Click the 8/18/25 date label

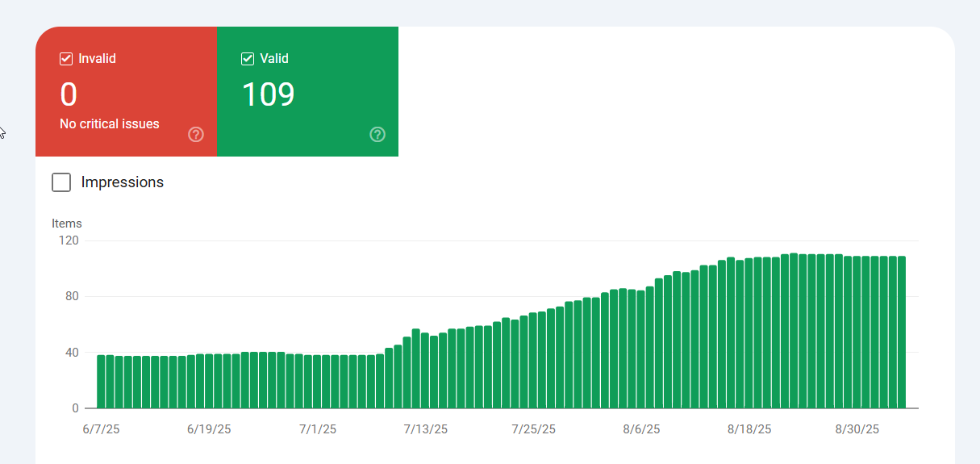pos(749,429)
